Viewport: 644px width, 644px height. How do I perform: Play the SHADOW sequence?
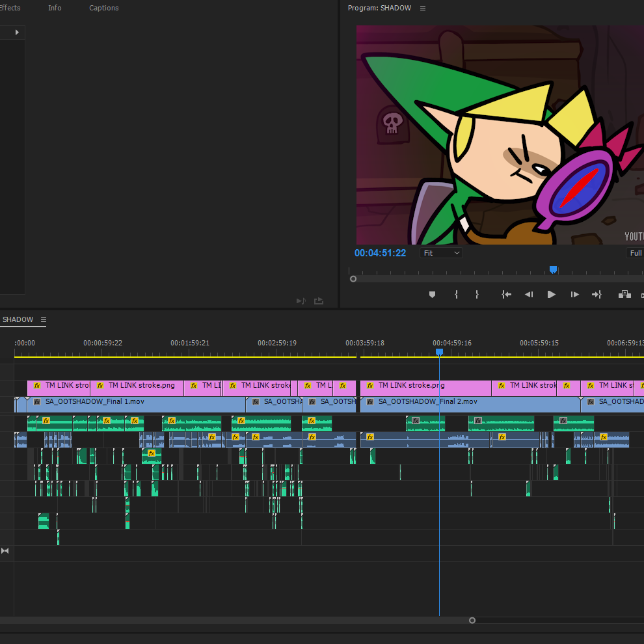pyautogui.click(x=552, y=295)
